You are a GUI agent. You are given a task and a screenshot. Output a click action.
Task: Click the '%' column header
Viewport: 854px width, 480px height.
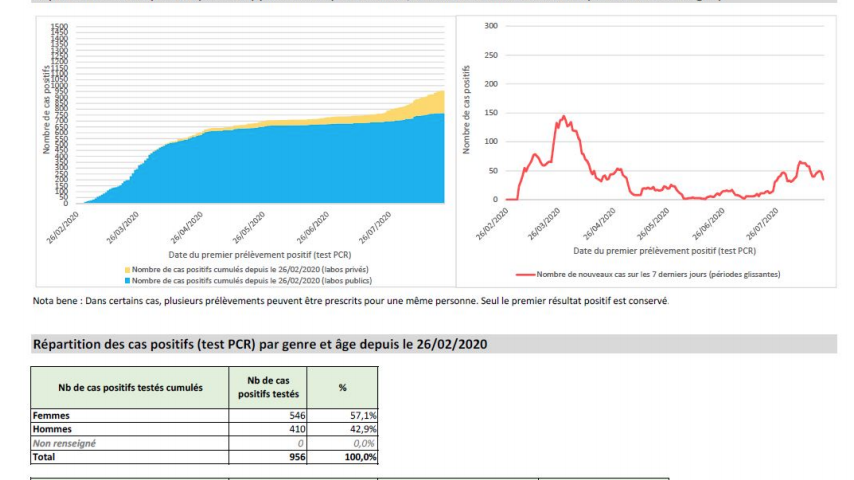342,387
